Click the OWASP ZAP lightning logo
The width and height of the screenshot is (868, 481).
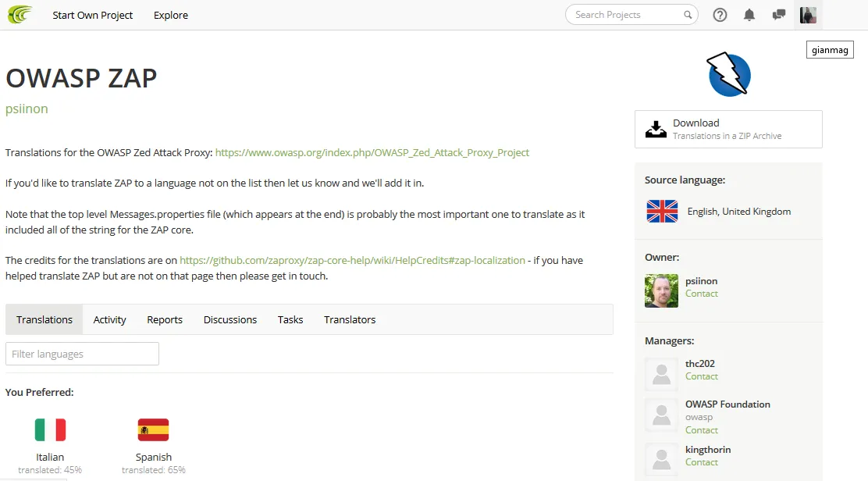click(x=729, y=74)
